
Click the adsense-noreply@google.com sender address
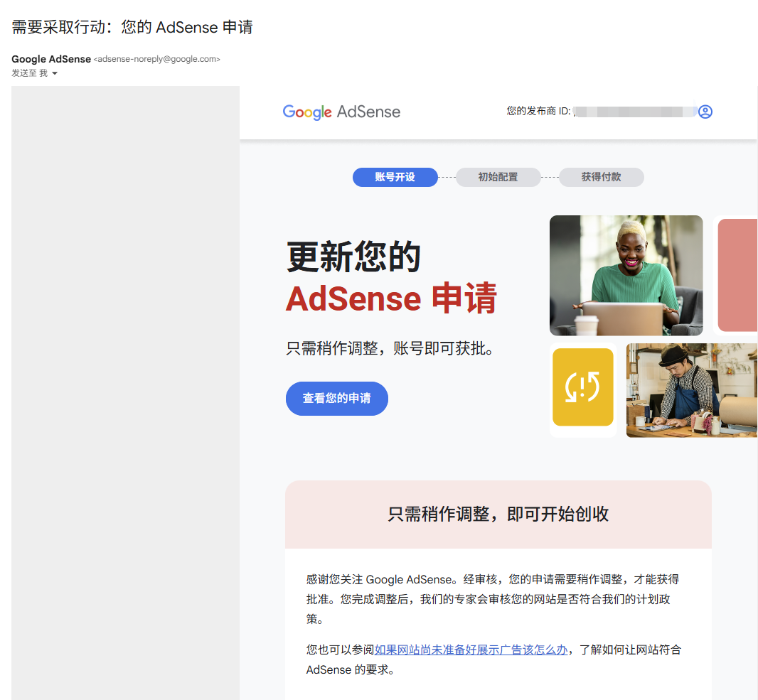point(157,60)
